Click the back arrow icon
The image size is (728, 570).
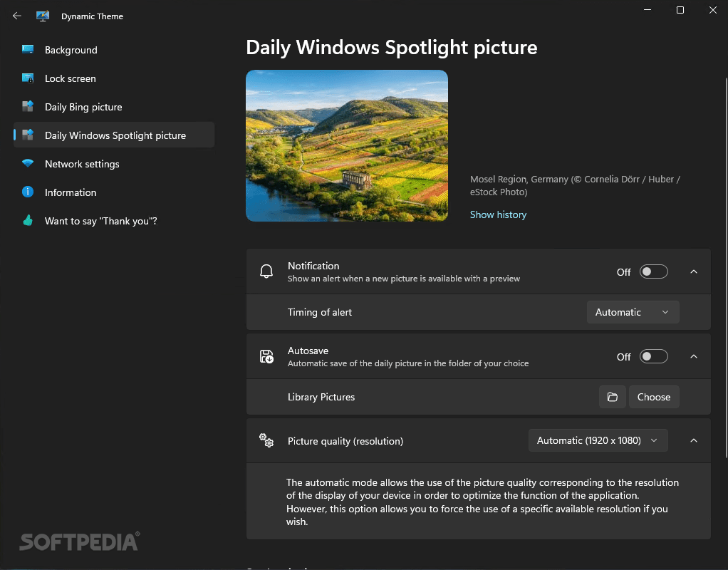16,16
